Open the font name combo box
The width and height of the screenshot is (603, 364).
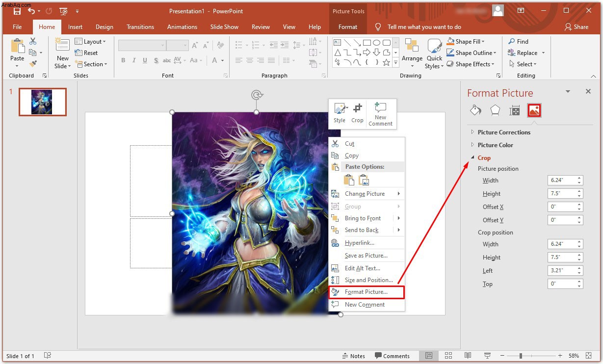point(142,46)
